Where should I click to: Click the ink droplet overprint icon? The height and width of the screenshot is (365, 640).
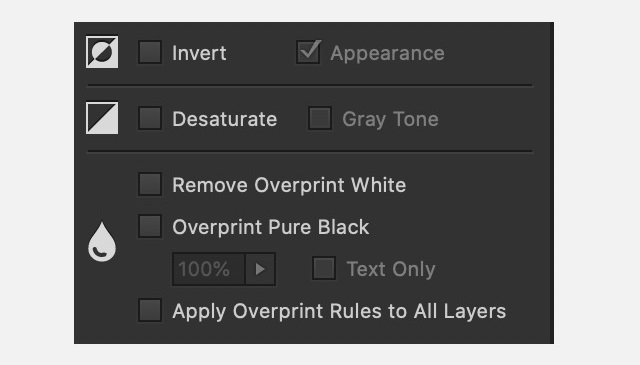[102, 242]
